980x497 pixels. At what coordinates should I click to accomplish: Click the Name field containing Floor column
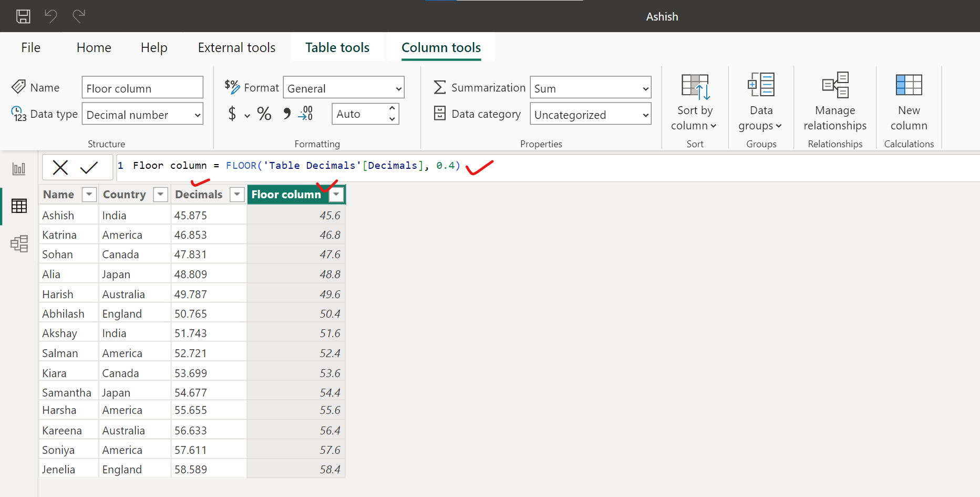pyautogui.click(x=142, y=87)
